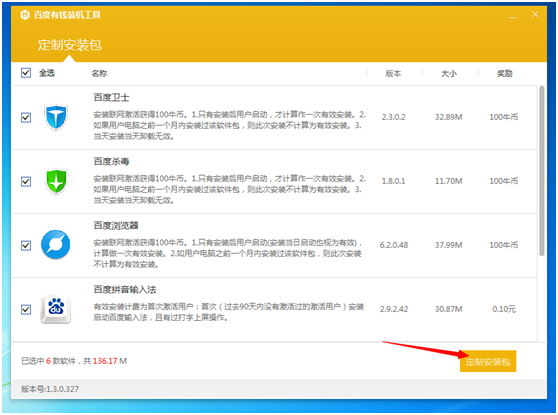Minimize the 百度有钱装机工具 window
Viewport: 558px width, 415px height.
512,16
